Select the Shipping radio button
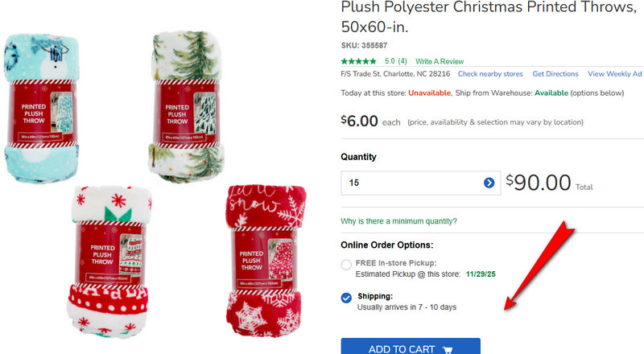The height and width of the screenshot is (354, 644). (346, 298)
